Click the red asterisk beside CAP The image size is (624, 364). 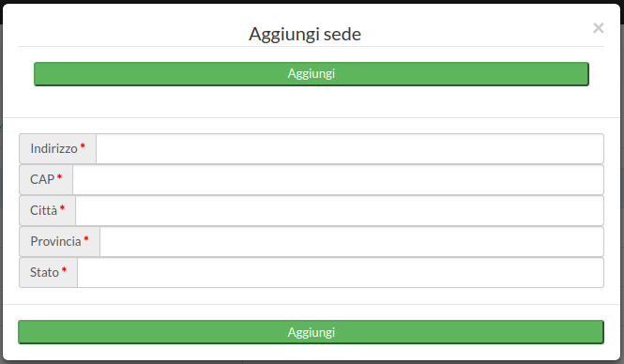tap(59, 176)
